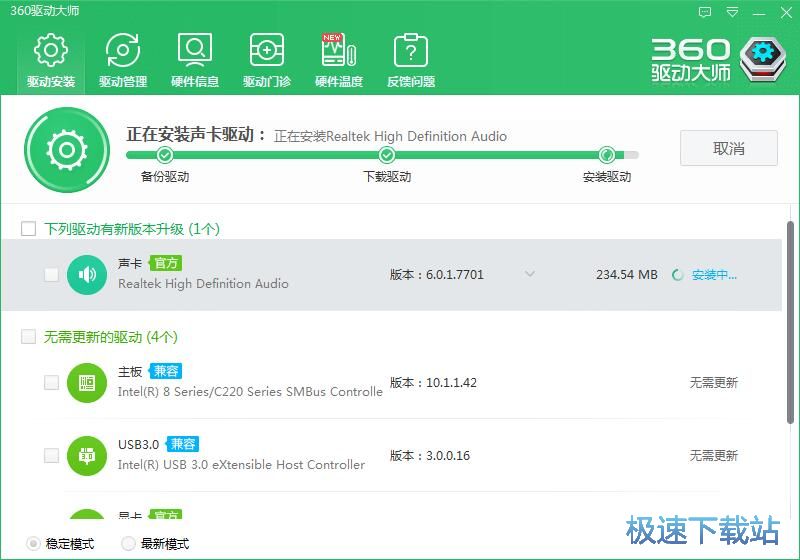Open the 驱动安装 gear icon tab

[51, 50]
